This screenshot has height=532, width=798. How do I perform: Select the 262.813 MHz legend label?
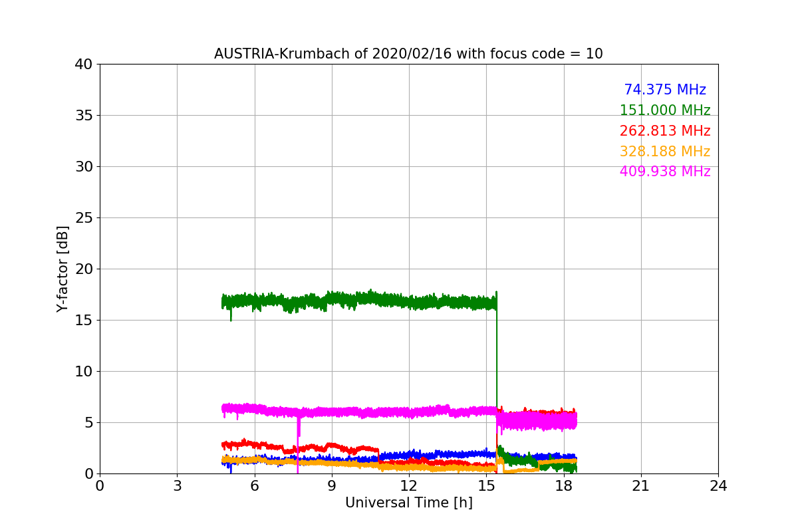point(665,131)
